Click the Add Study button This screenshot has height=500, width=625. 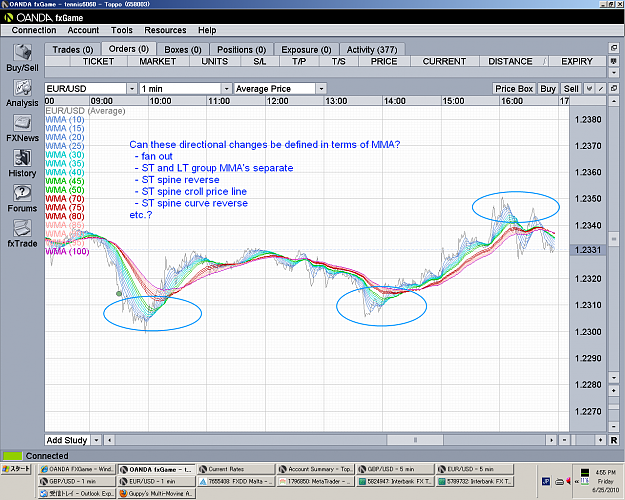(x=67, y=440)
